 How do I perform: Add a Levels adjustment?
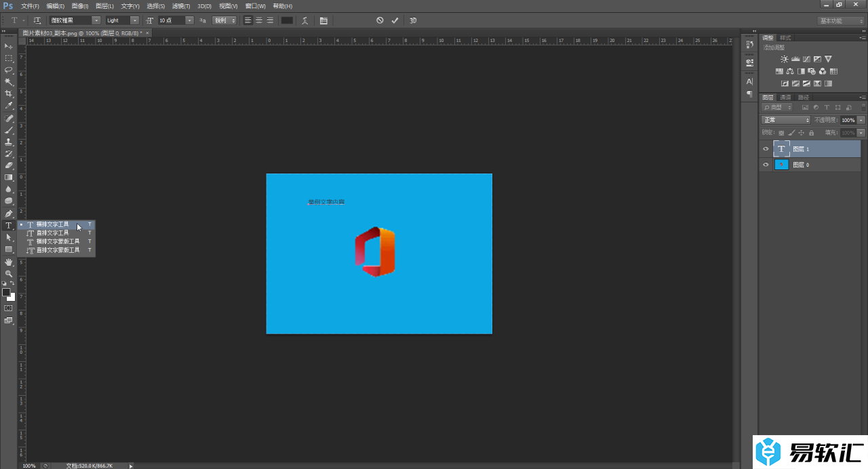click(x=795, y=60)
